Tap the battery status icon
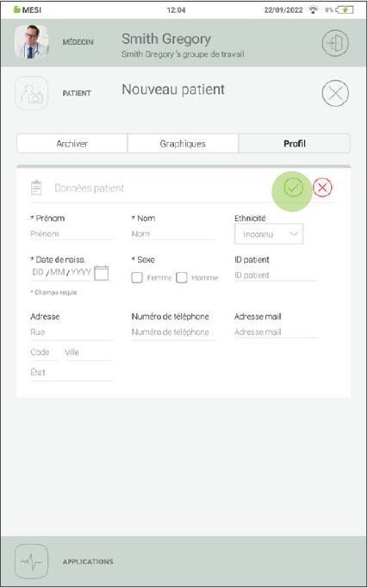The height and width of the screenshot is (588, 368). click(x=345, y=10)
